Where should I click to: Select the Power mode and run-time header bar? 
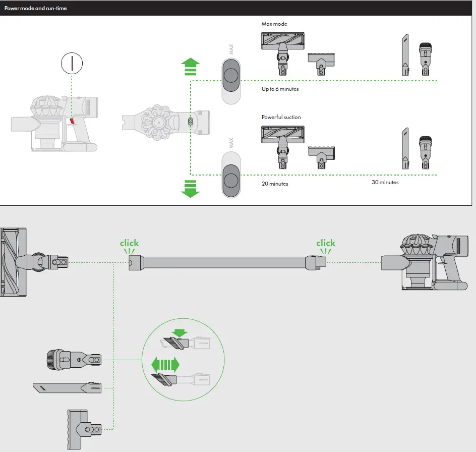(35, 8)
